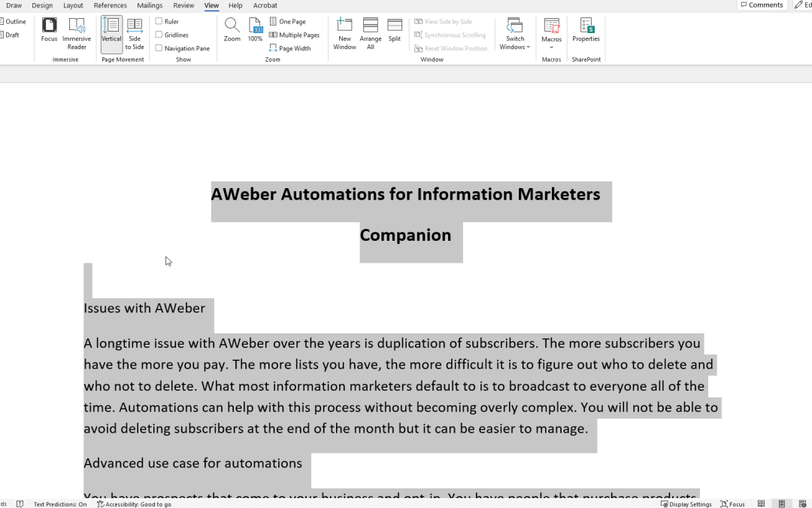Screen dimensions: 812x508
Task: Open the Zoom dialog magnifier
Action: pos(232,30)
